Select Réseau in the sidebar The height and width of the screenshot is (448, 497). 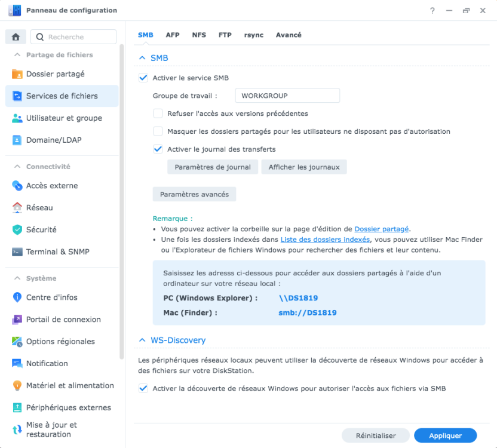pyautogui.click(x=62, y=208)
